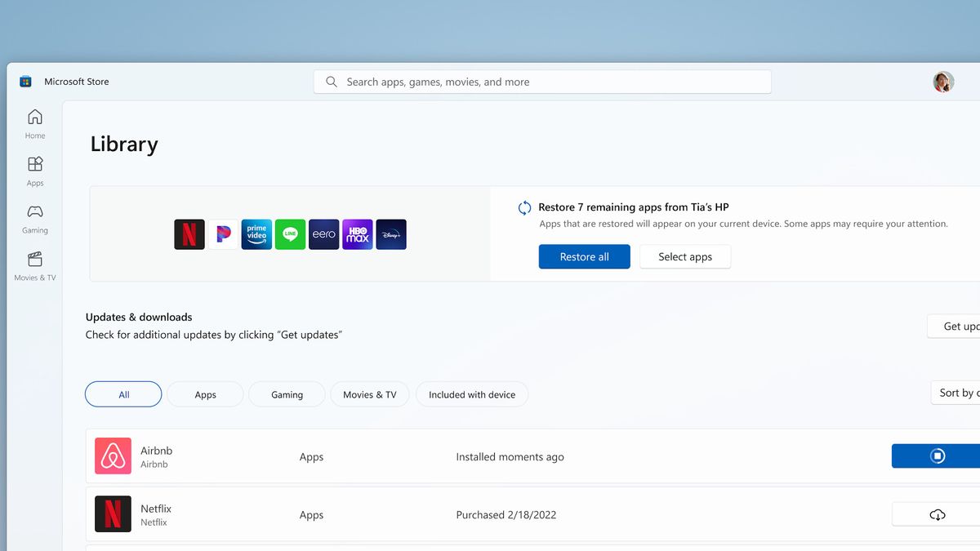Click the search bar for apps and games

[x=542, y=82]
